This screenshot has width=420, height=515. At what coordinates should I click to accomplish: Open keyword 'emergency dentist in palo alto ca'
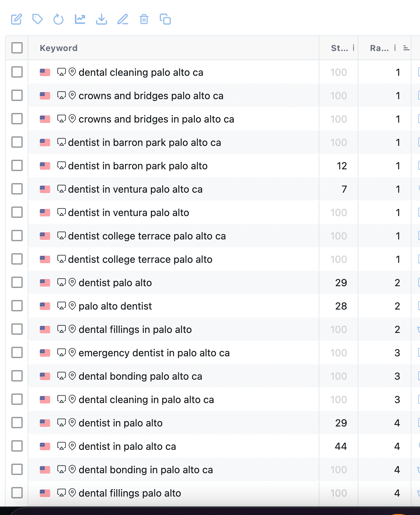pyautogui.click(x=154, y=353)
